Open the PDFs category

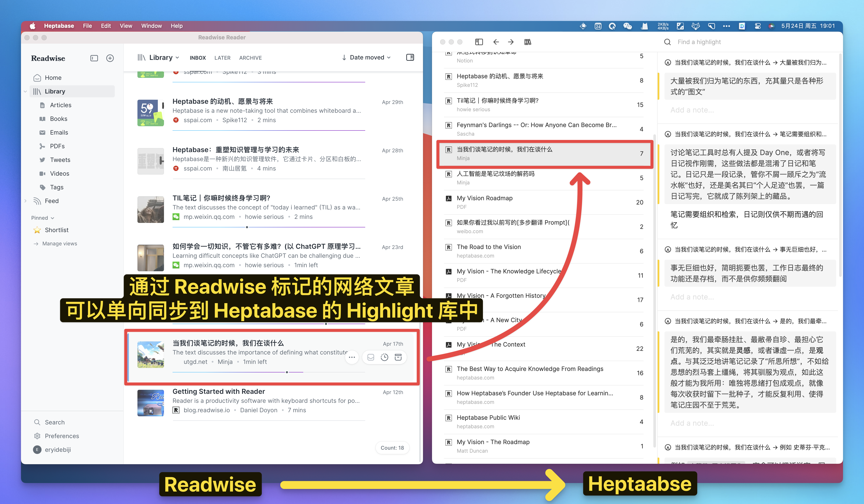[57, 146]
